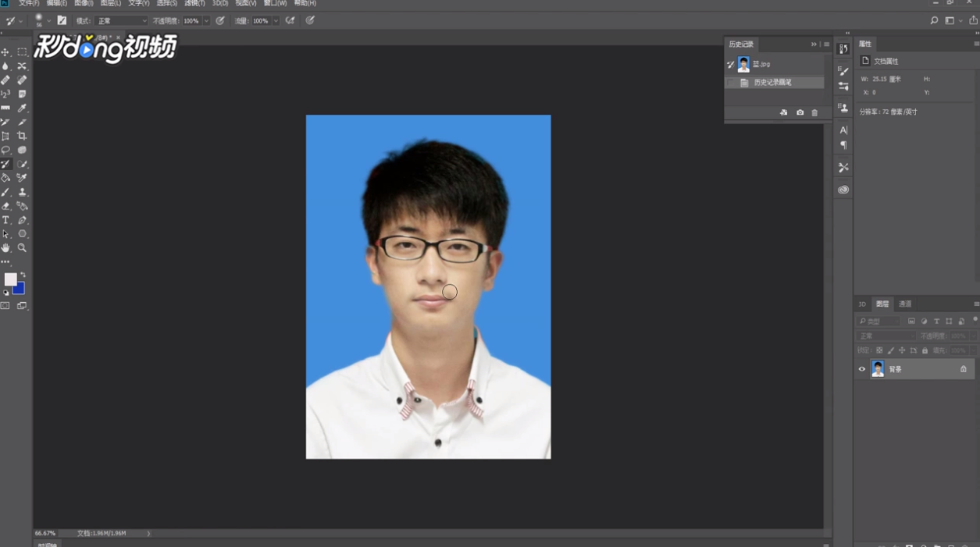The image size is (980, 547).
Task: Toggle lock all padlock in Layers lock row
Action: [925, 350]
